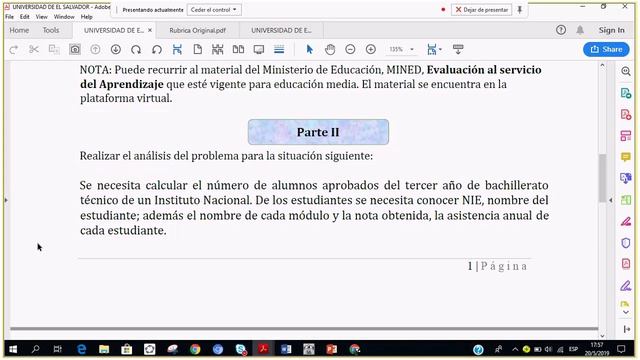
Task: Open the Edit menu
Action: [24, 17]
